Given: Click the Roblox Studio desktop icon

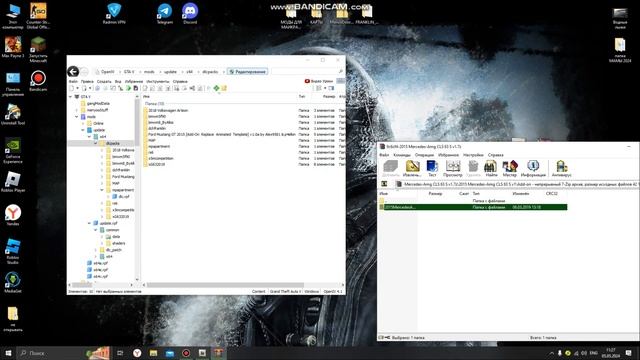Looking at the screenshot, I should tap(13, 251).
